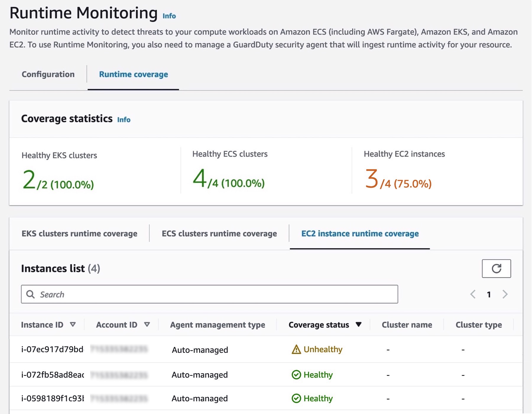This screenshot has width=532, height=414.
Task: Select page number 1
Action: coord(489,295)
